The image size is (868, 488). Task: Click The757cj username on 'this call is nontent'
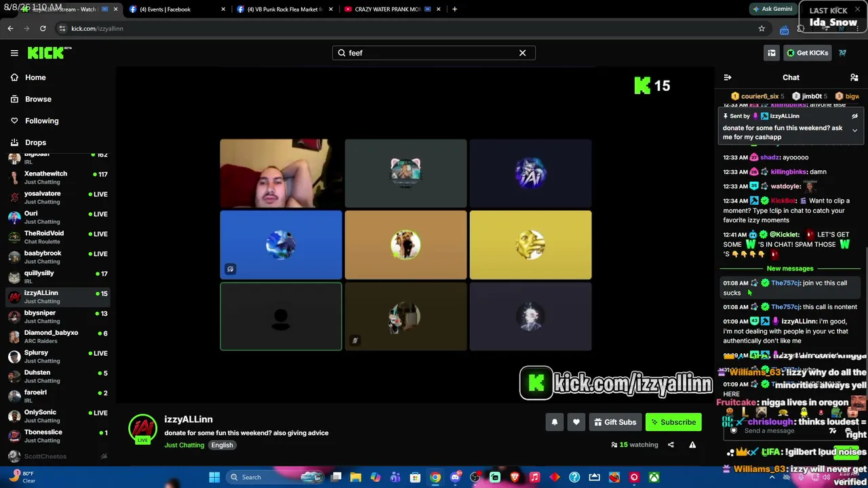click(786, 307)
